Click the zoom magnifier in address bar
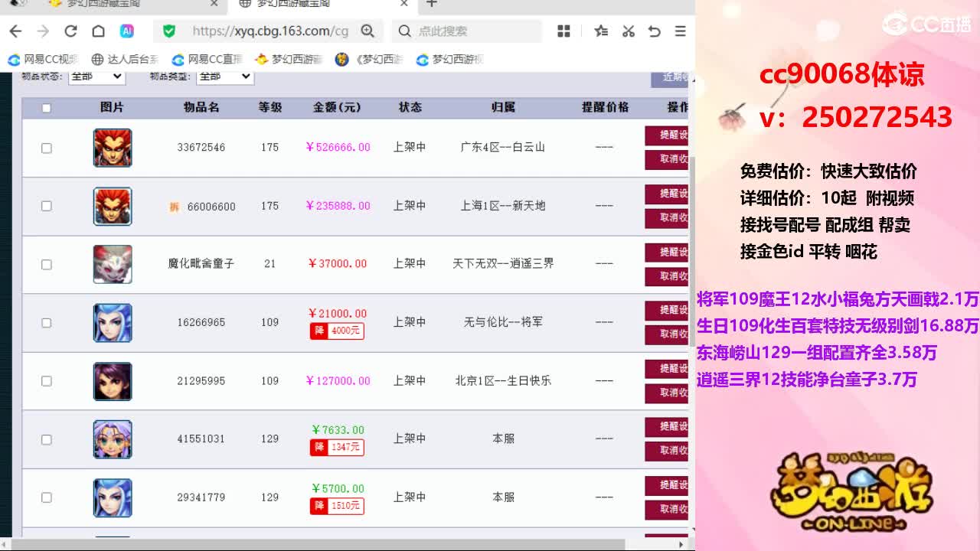 tap(367, 31)
